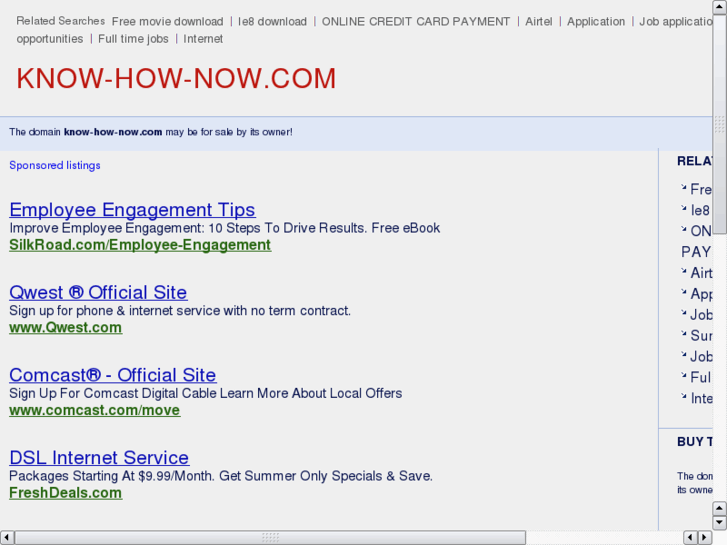Click the Sponsored listings label

(x=55, y=165)
